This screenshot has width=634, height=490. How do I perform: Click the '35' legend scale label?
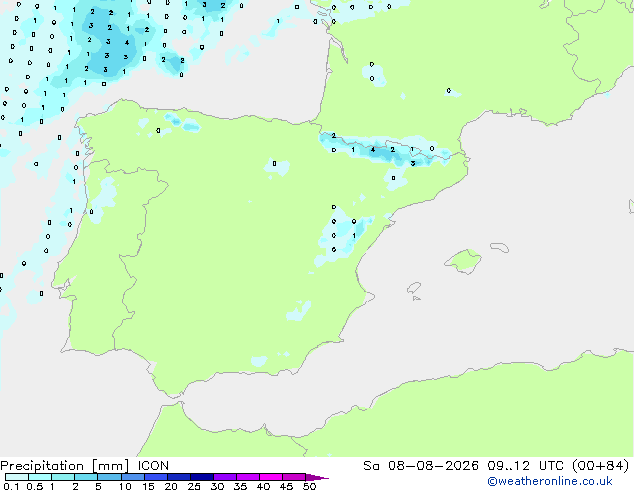[x=240, y=486]
